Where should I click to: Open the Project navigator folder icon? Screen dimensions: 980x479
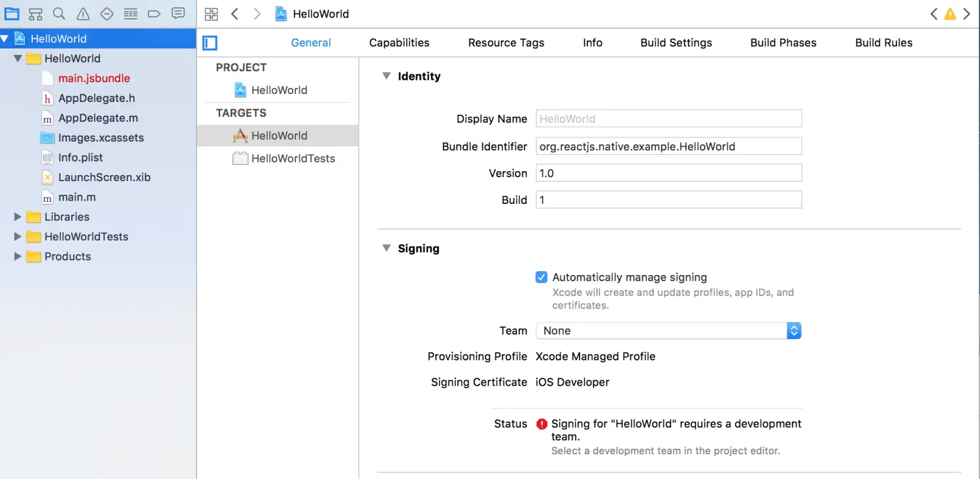pos(12,14)
